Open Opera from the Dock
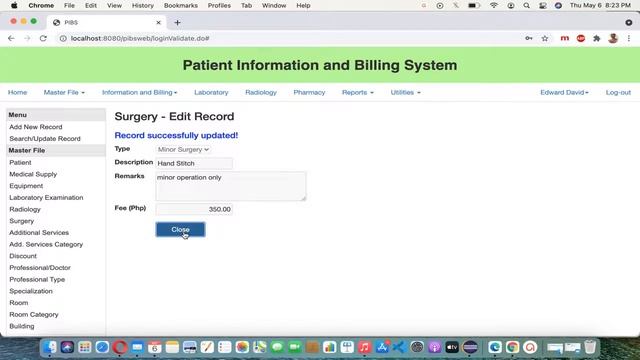The width and height of the screenshot is (640, 360). tap(120, 347)
